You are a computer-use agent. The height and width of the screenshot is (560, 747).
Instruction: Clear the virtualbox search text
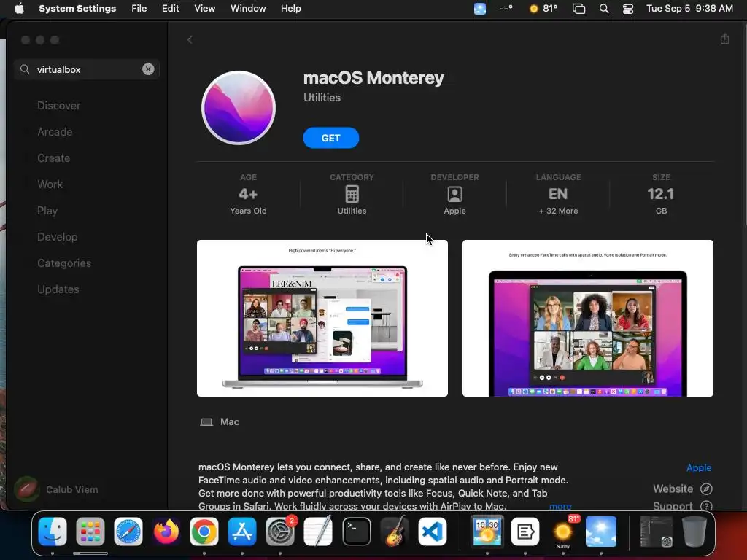tap(148, 69)
